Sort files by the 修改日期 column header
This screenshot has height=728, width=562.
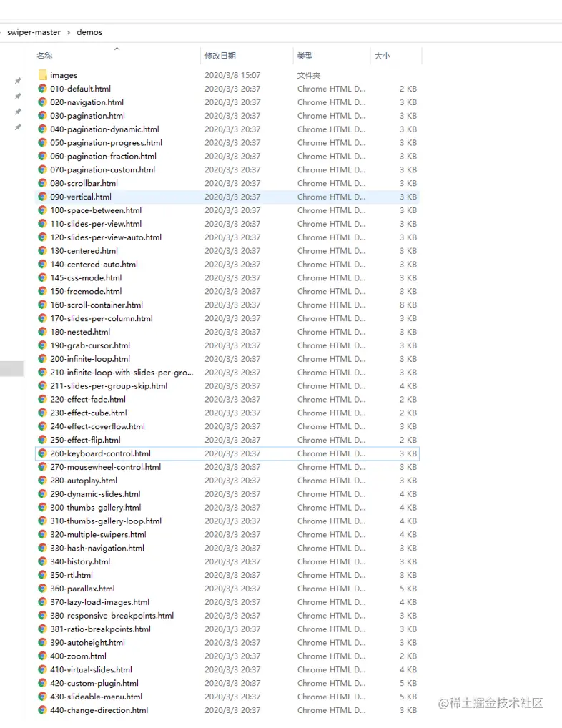point(220,56)
